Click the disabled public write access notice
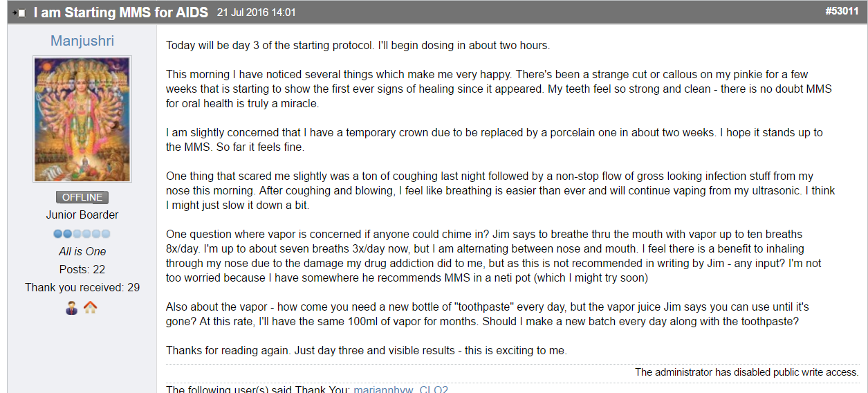Image resolution: width=868 pixels, height=393 pixels. 747,372
